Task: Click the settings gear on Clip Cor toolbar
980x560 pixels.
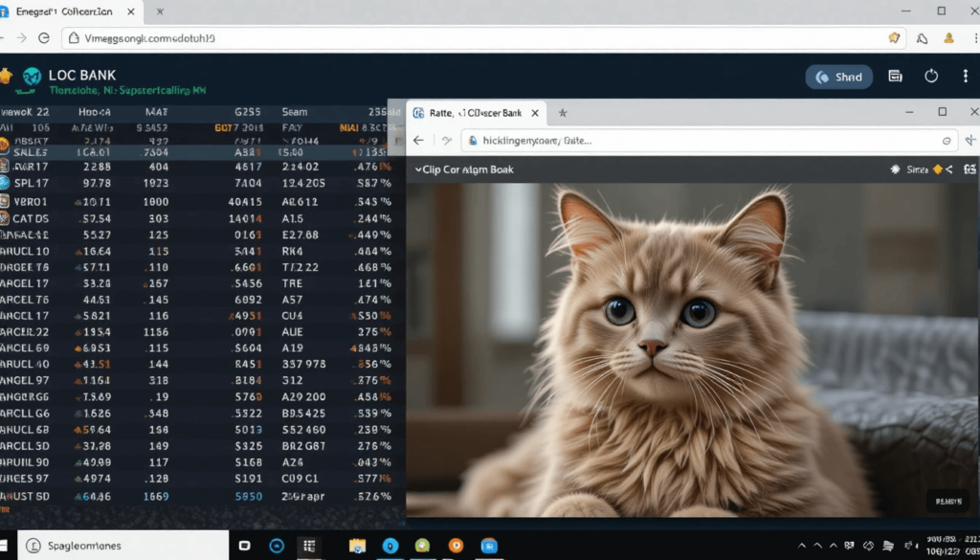Action: click(895, 168)
